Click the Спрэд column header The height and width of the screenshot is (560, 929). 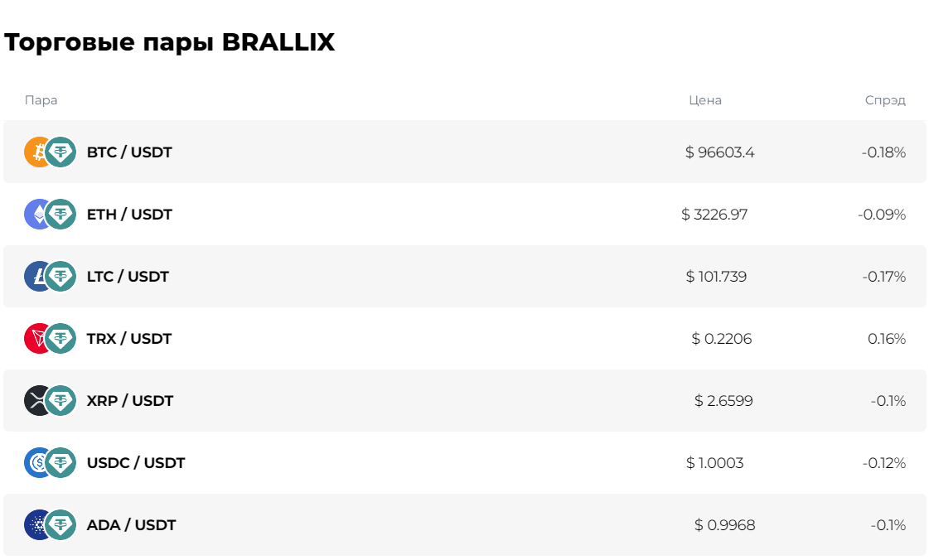(885, 100)
